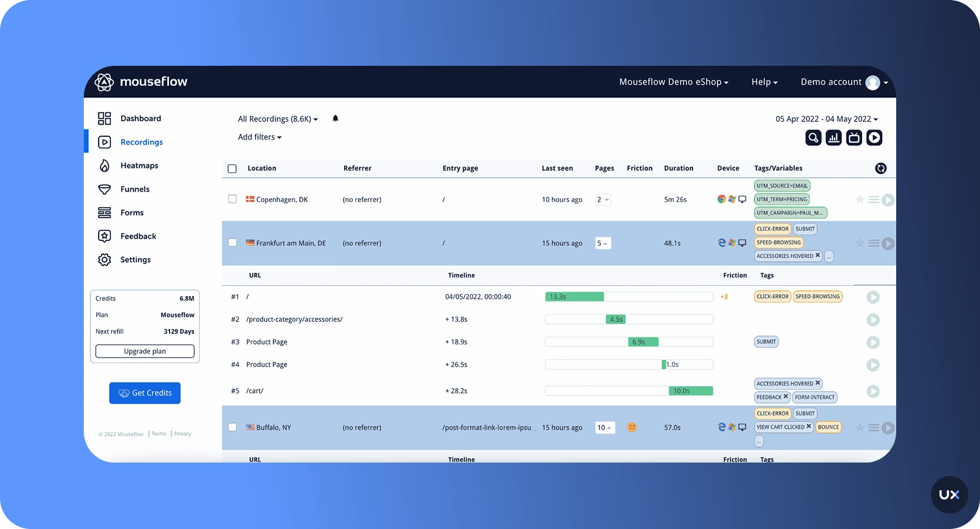
Task: Play page #1 "/" of the session
Action: coord(873,297)
